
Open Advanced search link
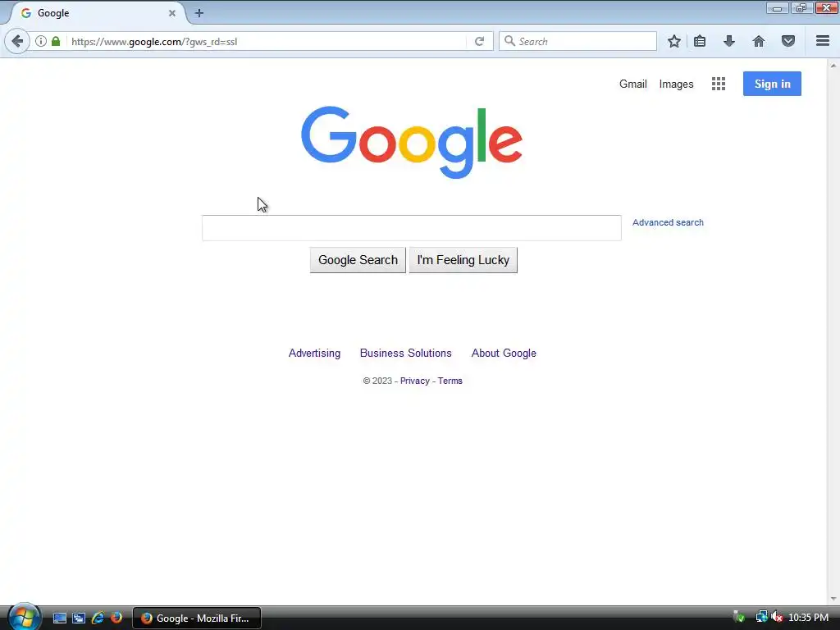click(x=668, y=222)
